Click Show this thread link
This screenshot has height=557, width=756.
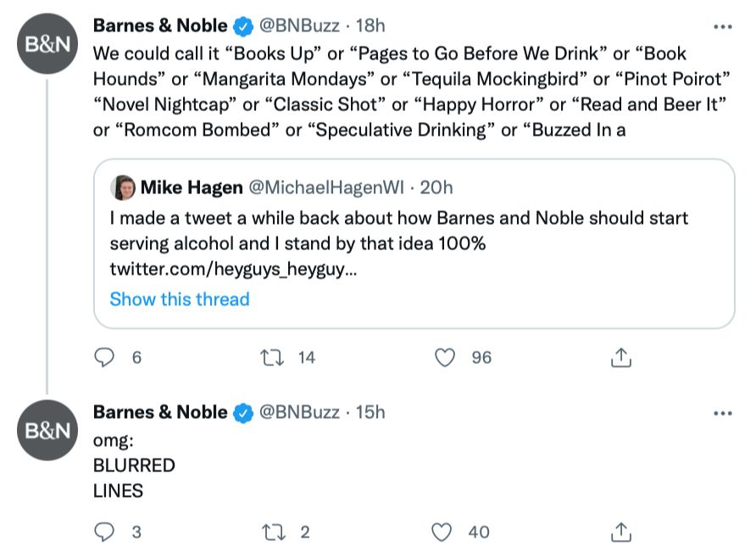[x=180, y=299]
